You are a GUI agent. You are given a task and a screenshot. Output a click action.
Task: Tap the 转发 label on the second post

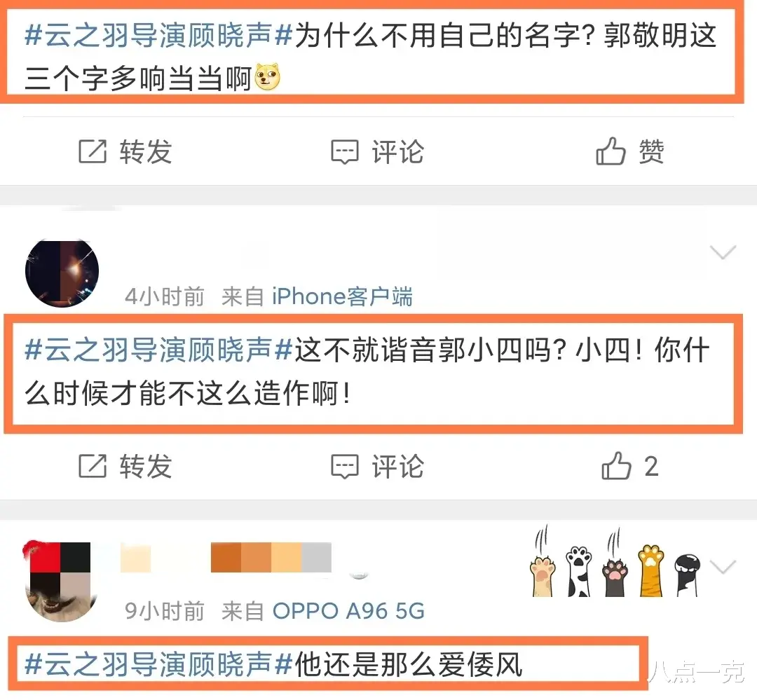(x=146, y=467)
